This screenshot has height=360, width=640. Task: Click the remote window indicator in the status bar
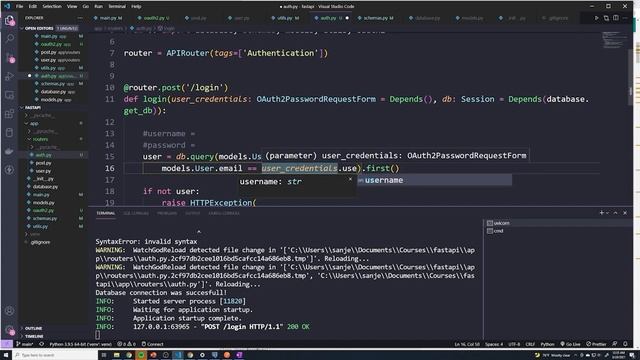[7, 344]
